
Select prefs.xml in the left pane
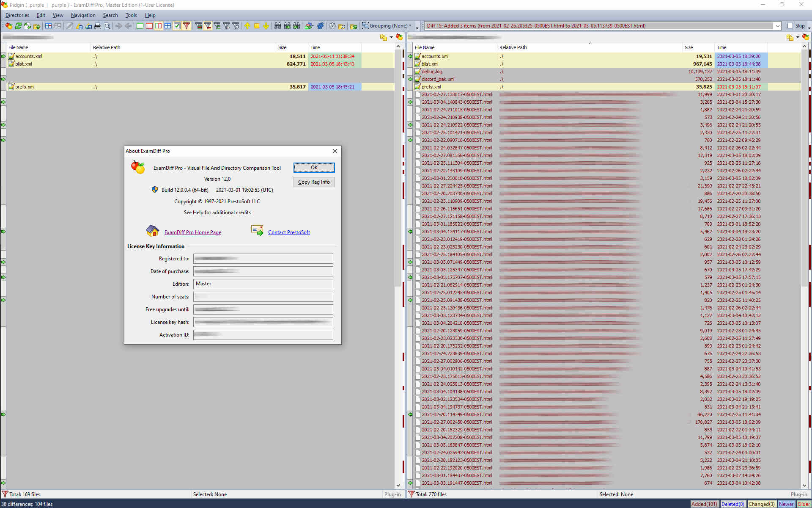(x=25, y=87)
